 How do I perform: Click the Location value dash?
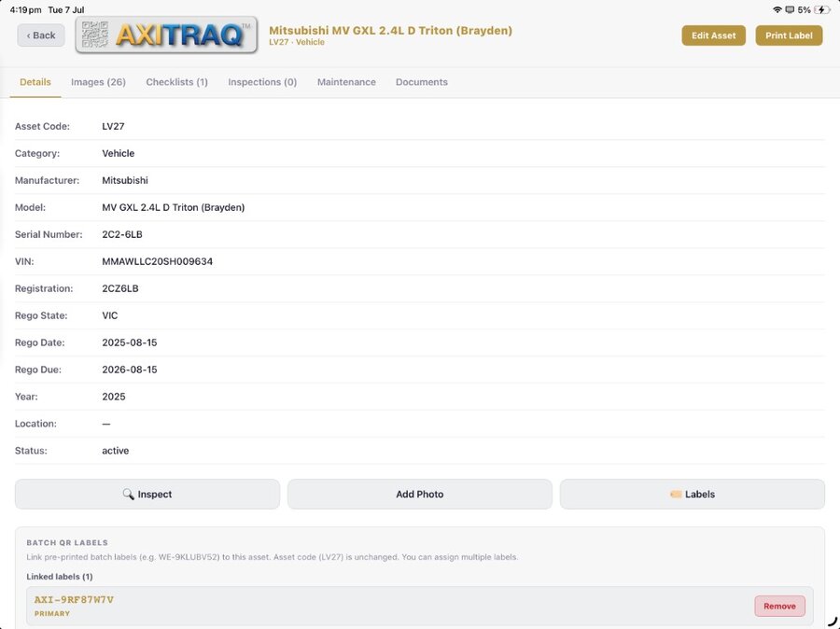pos(106,424)
